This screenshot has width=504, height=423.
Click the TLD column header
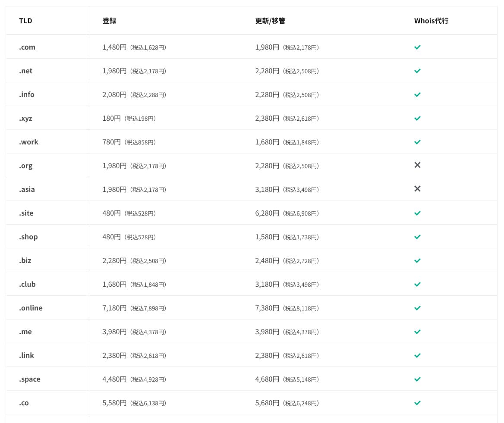pos(25,21)
